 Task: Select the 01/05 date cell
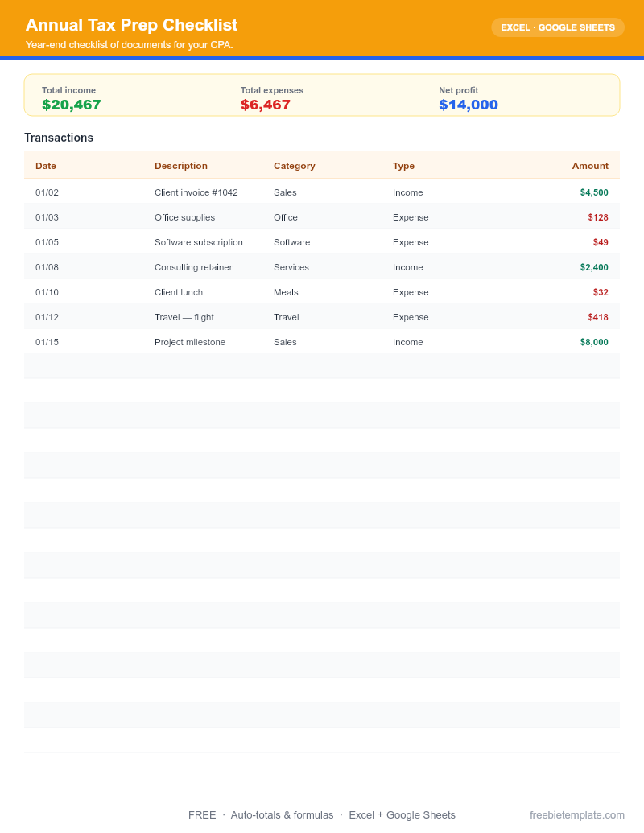tap(47, 242)
